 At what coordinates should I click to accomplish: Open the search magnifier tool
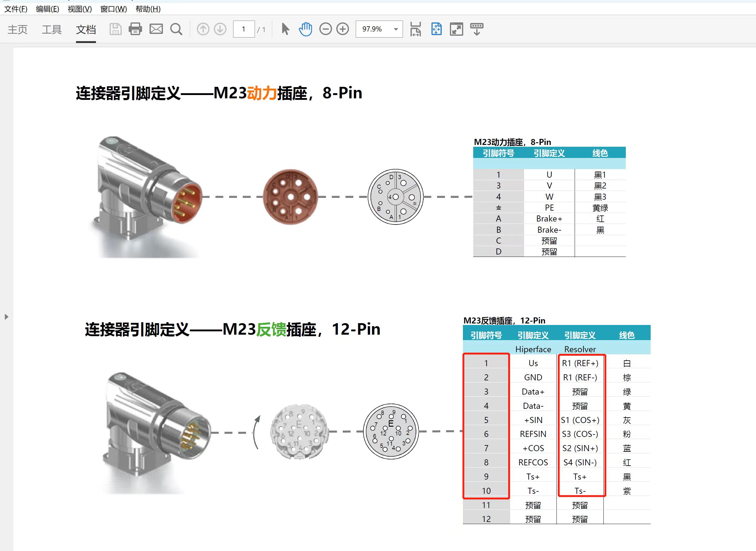pyautogui.click(x=176, y=29)
